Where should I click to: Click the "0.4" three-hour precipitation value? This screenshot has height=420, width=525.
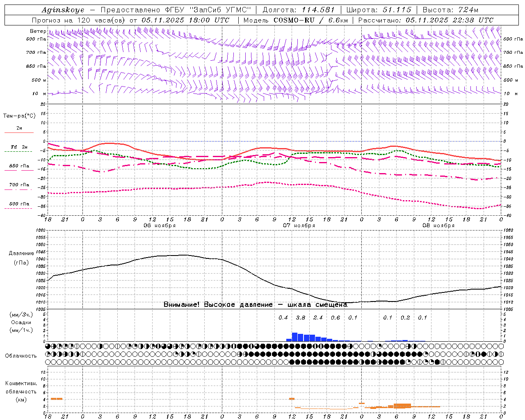pyautogui.click(x=283, y=318)
